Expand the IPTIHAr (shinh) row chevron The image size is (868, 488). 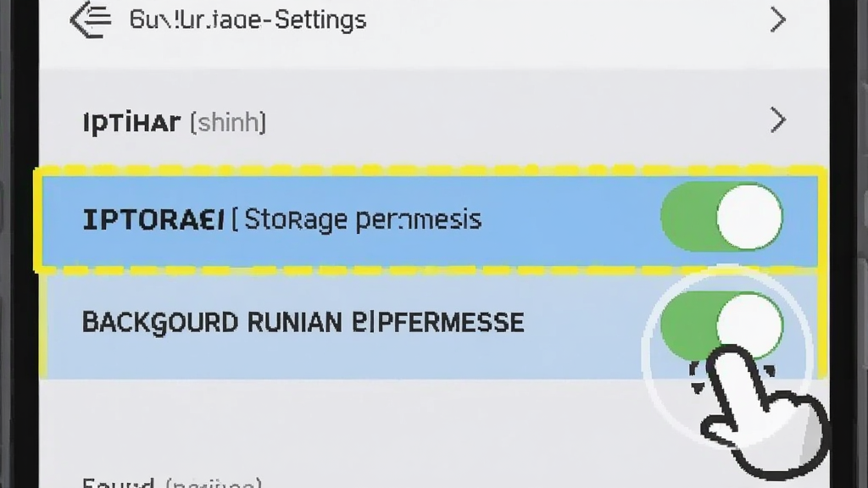click(778, 120)
